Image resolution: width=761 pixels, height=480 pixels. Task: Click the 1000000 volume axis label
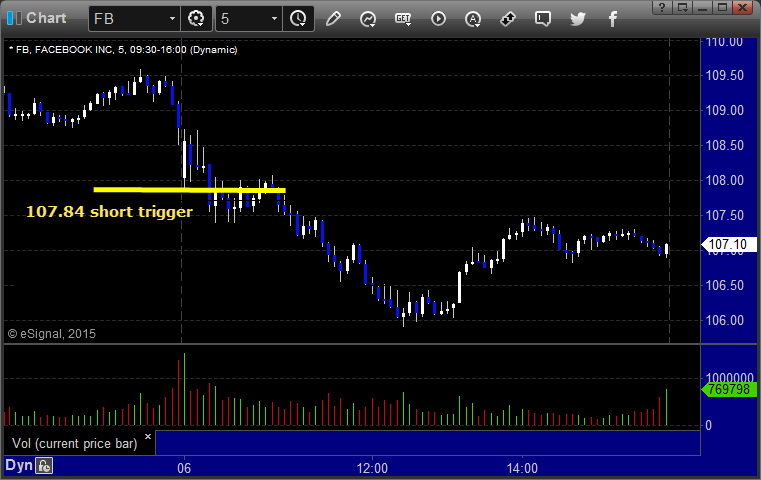729,378
